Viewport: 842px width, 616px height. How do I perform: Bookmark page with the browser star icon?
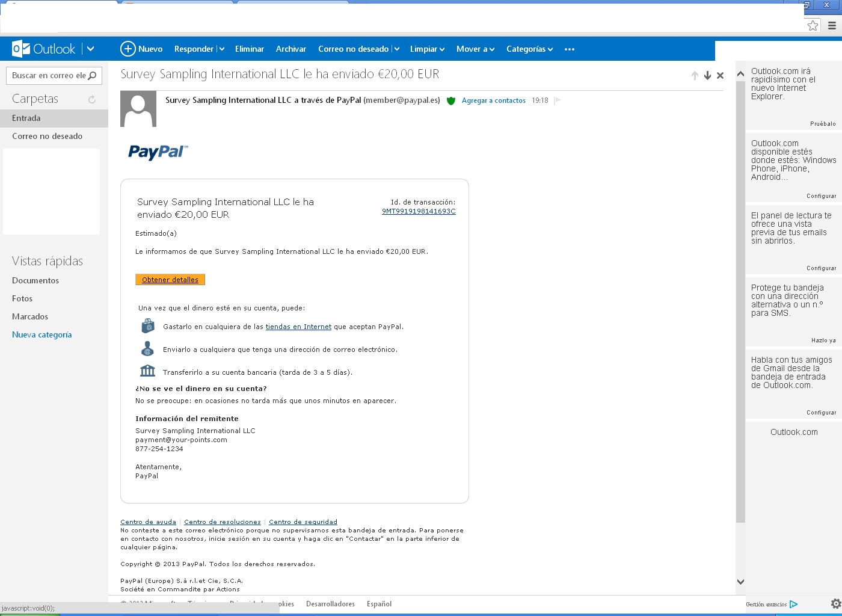pos(813,25)
